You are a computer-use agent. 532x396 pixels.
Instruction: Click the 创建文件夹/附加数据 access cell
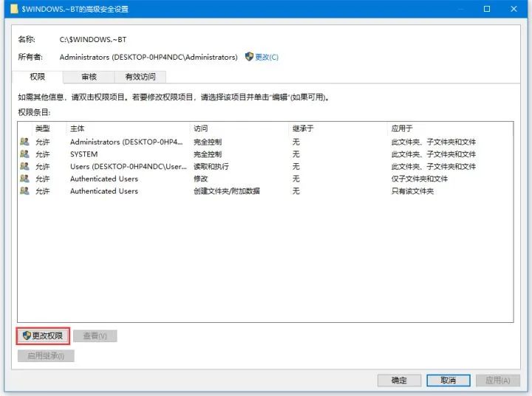[227, 191]
